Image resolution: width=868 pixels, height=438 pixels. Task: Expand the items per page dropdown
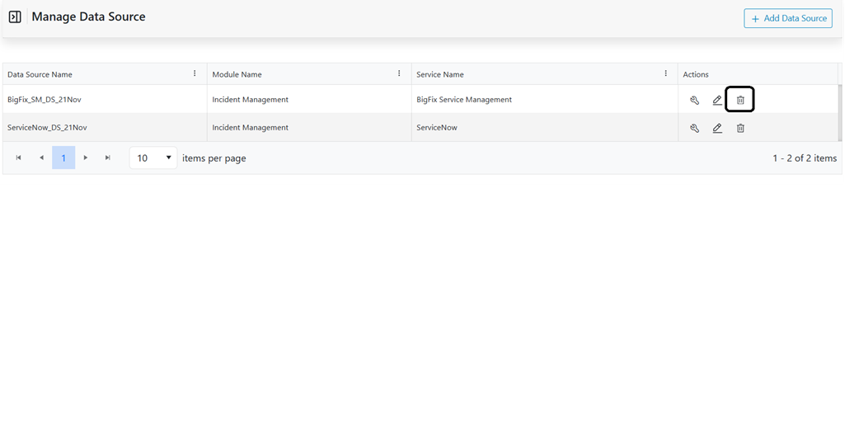pyautogui.click(x=153, y=158)
